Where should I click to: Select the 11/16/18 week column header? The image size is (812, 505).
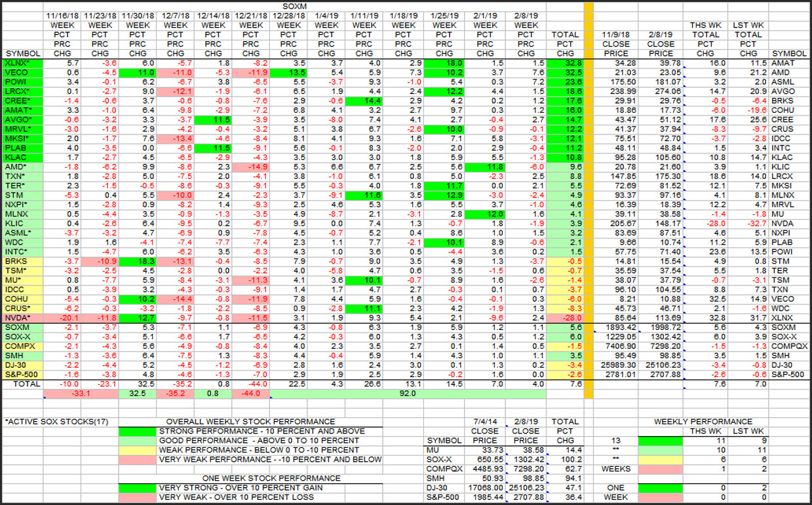(64, 15)
